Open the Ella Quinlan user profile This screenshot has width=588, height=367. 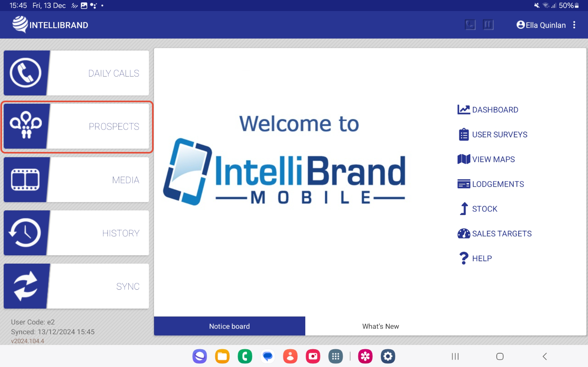541,25
